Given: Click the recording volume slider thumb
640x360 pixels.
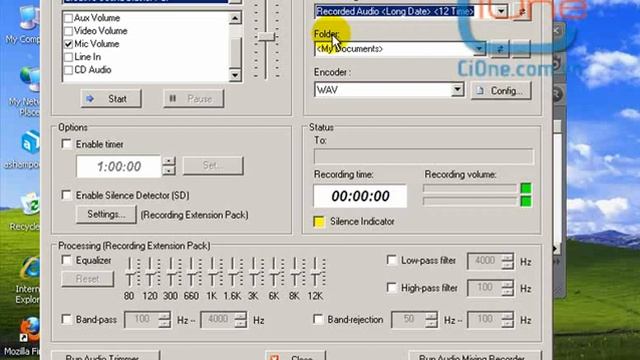Looking at the screenshot, I should 266,37.
